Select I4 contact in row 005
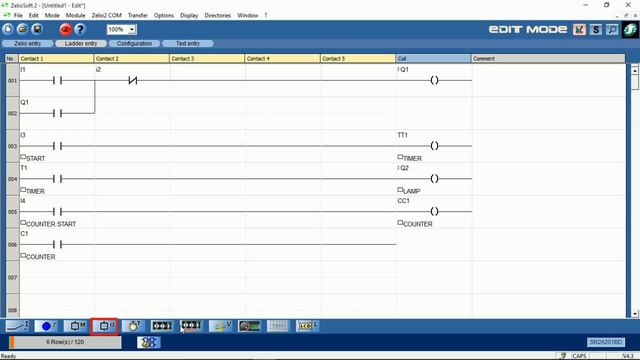This screenshot has height=360, width=640. [57, 211]
